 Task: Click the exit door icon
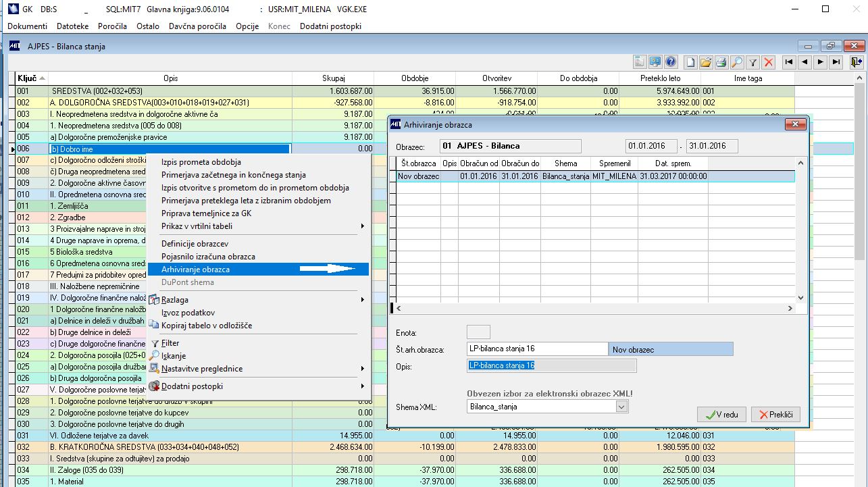click(x=857, y=62)
